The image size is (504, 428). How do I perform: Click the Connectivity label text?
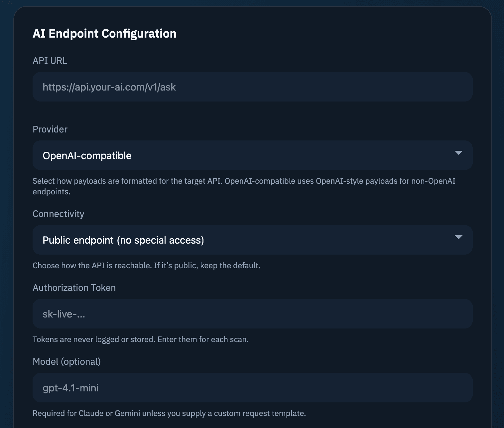[x=58, y=214]
